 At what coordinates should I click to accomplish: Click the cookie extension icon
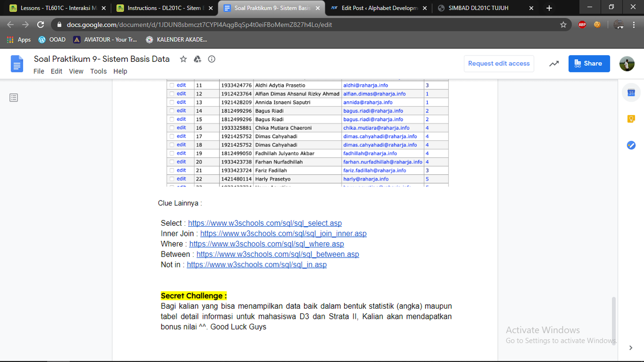click(x=597, y=24)
